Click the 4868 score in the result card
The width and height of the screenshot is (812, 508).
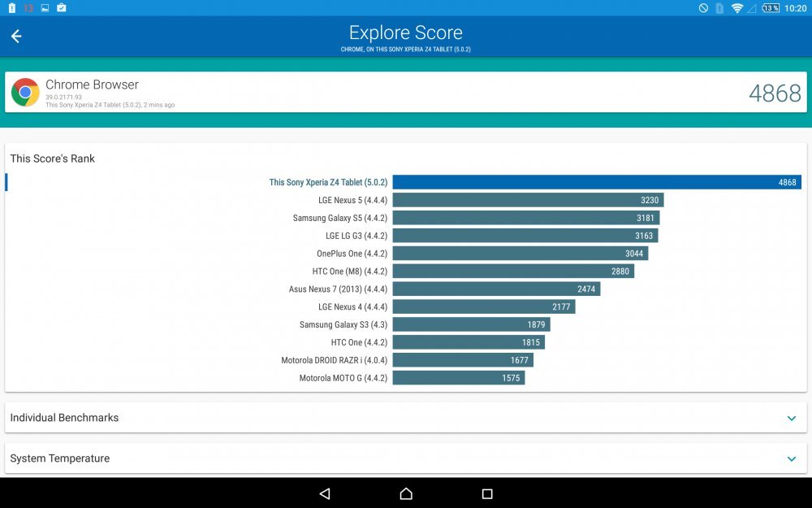(775, 93)
